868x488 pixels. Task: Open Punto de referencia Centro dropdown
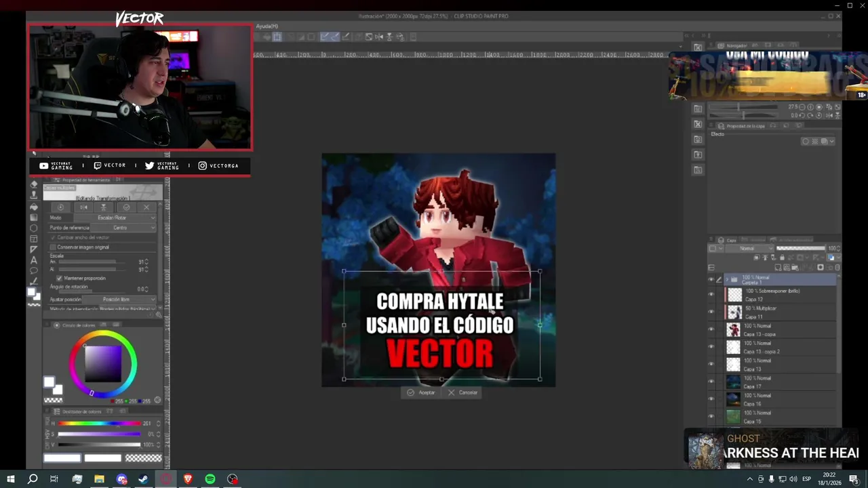[123, 228]
